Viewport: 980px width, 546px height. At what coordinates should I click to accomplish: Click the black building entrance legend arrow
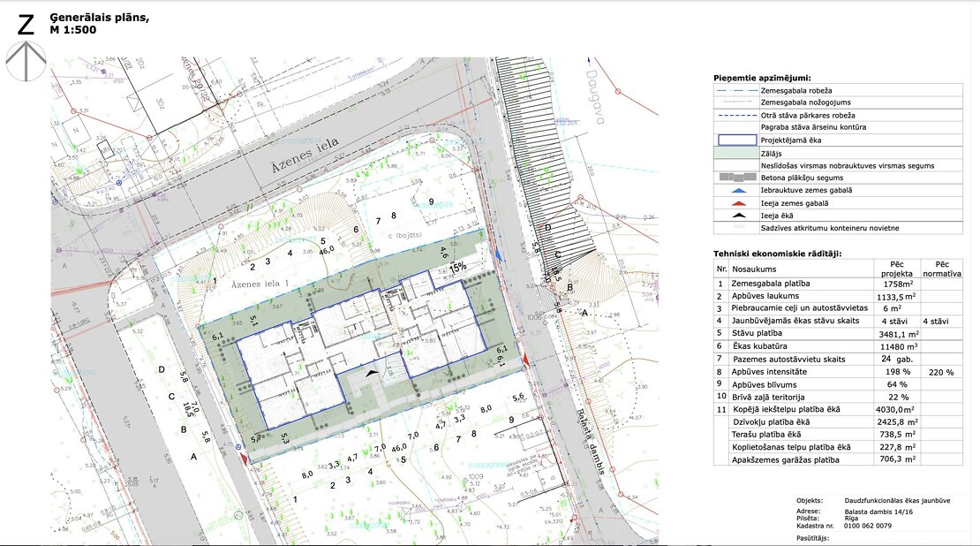(x=735, y=216)
